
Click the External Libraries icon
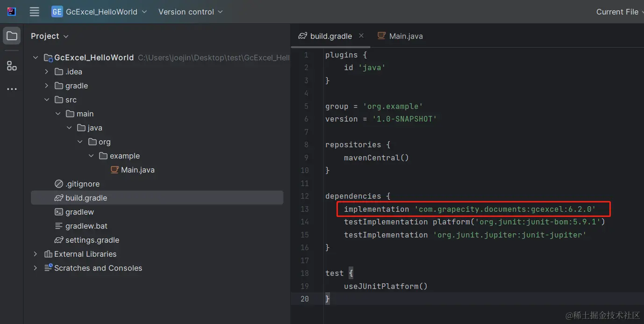[x=48, y=254]
